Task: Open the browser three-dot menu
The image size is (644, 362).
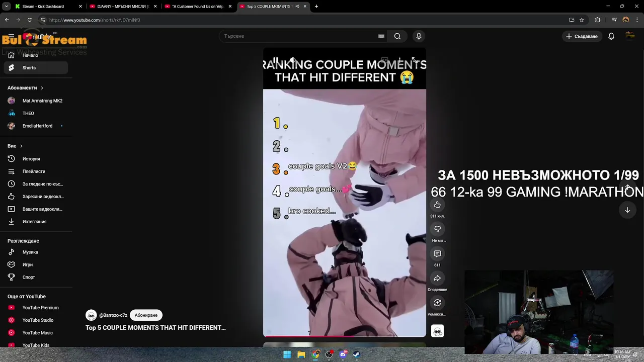Action: click(x=637, y=20)
